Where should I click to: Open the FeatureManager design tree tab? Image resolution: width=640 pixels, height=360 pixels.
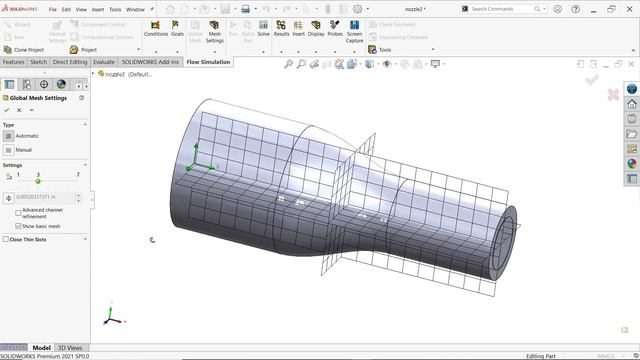click(9, 84)
